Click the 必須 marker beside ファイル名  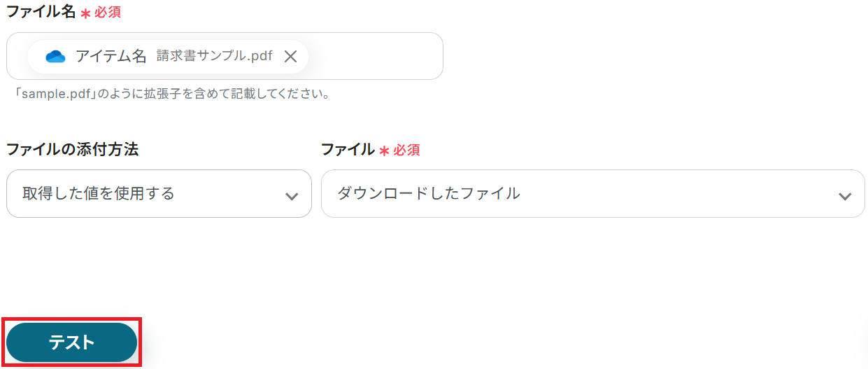[108, 13]
